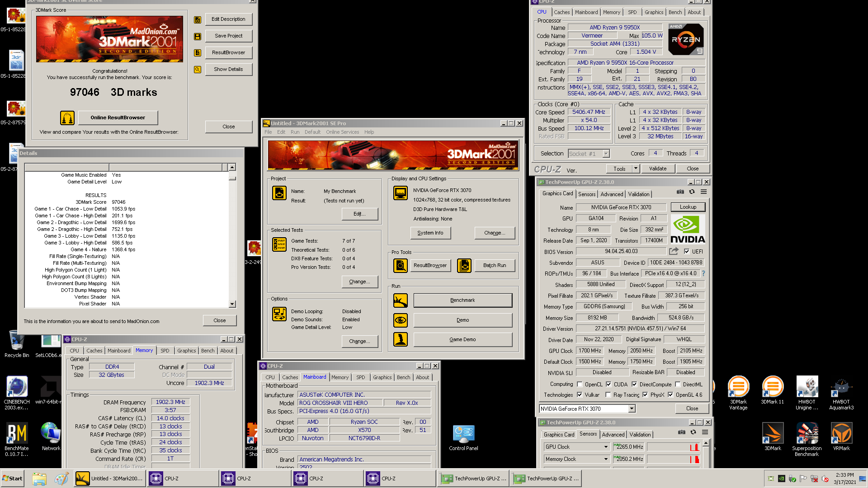This screenshot has height=488, width=868.
Task: Open the hamburger menu in the GPU-Z Sensors window
Action: 705,432
